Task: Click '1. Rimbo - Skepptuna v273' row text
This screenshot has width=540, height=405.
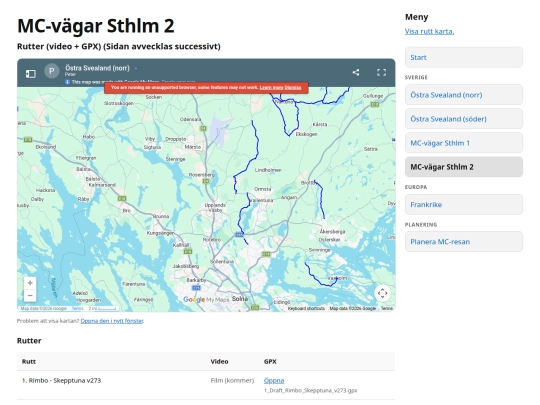Action: point(61,381)
